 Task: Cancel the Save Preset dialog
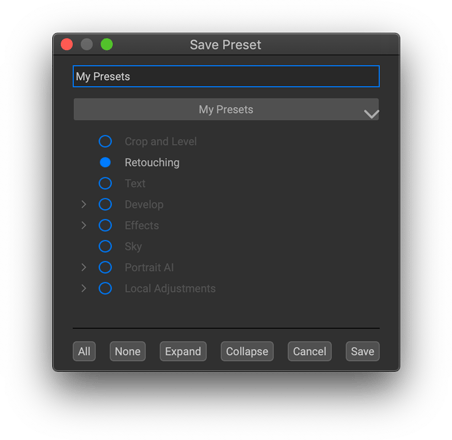(310, 351)
